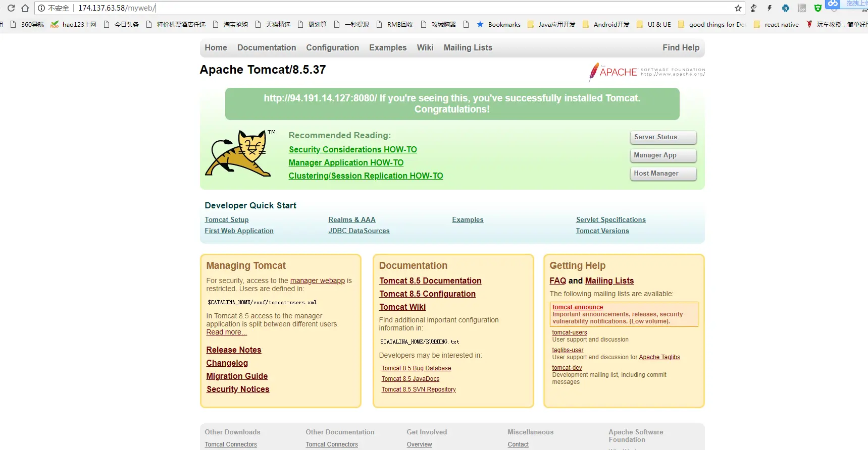Open the Wiki nav item
868x450 pixels.
tap(425, 47)
